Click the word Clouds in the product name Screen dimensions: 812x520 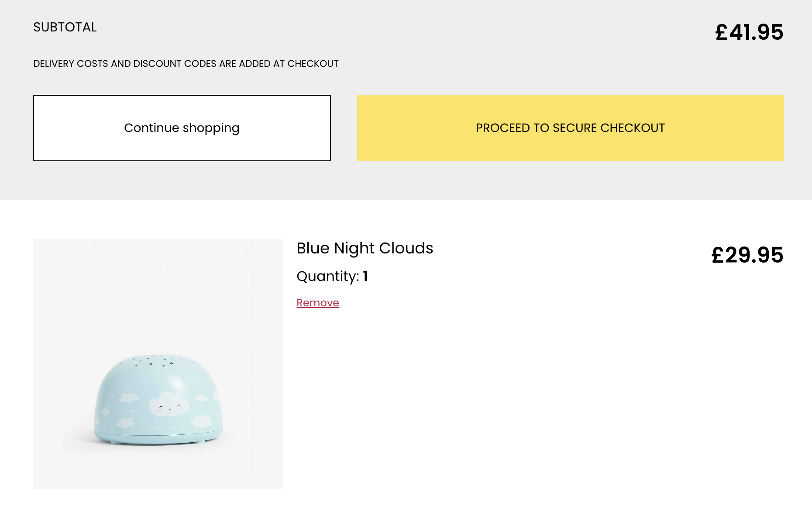click(x=406, y=248)
